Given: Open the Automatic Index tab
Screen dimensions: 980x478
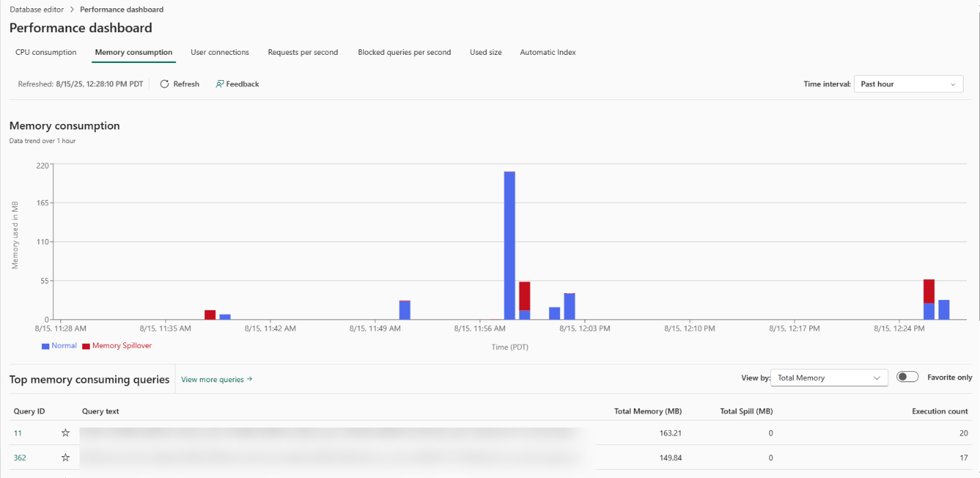Looking at the screenshot, I should (x=548, y=52).
